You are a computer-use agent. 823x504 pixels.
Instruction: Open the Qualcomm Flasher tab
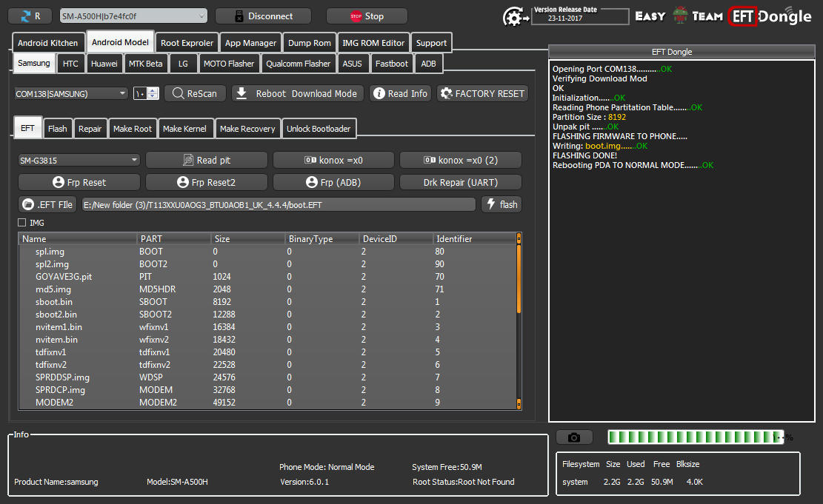298,64
